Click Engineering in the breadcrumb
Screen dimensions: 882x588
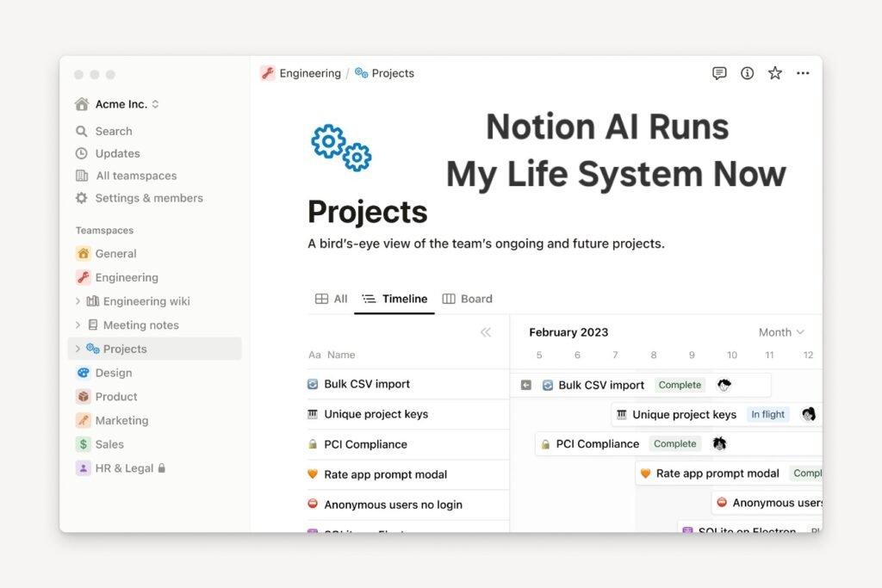pos(309,73)
